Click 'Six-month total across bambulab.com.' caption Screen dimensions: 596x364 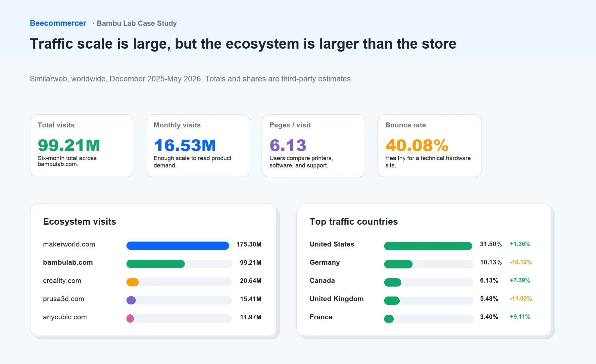pos(67,161)
